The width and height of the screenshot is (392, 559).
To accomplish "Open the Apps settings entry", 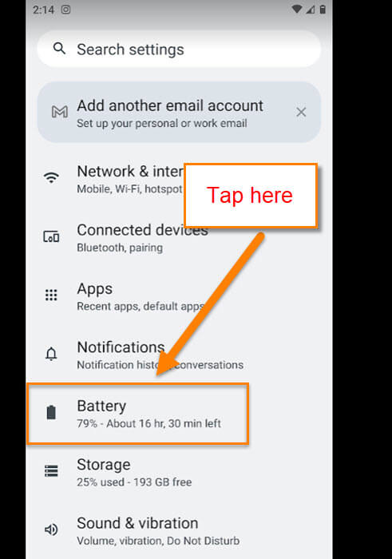I will tap(179, 296).
